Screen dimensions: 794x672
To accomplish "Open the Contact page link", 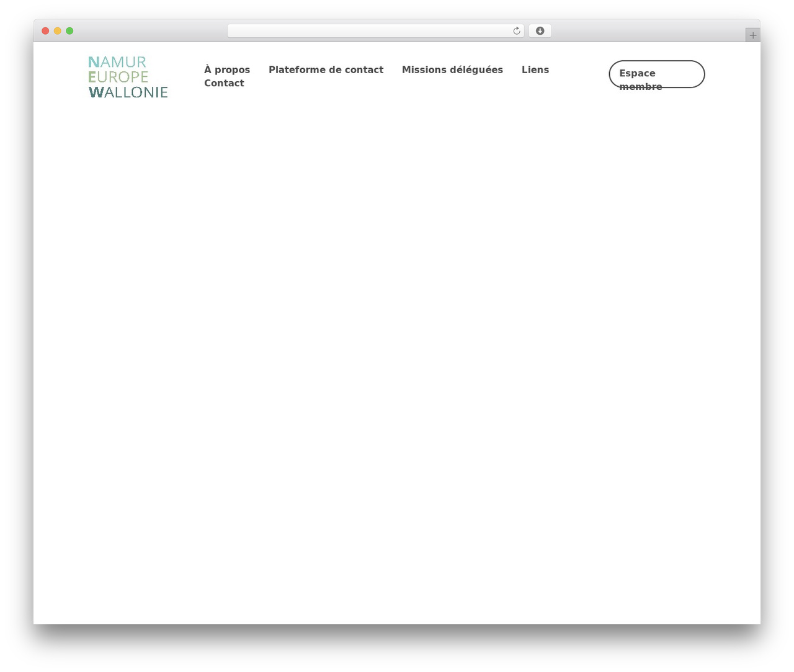I will (x=224, y=83).
